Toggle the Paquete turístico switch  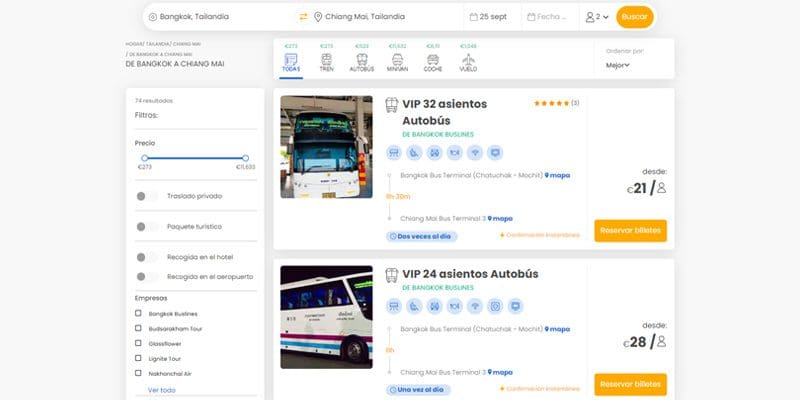[146, 227]
